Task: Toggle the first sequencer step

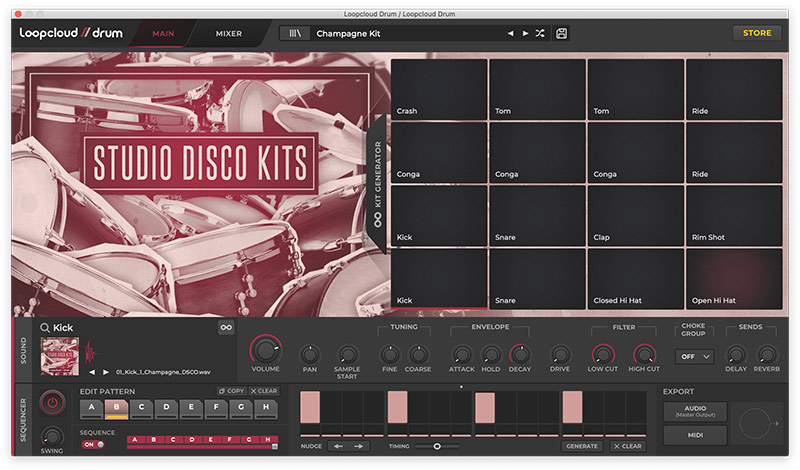Action: click(x=310, y=407)
